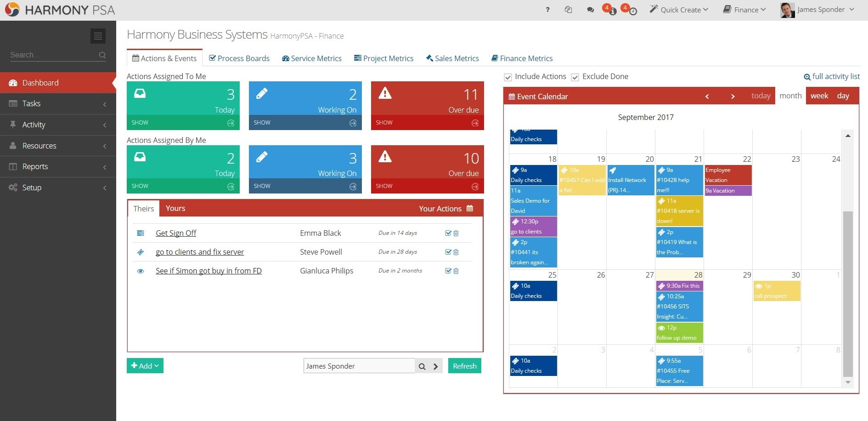The image size is (868, 421).
Task: Click the James Sponder user filter field
Action: pos(359,366)
